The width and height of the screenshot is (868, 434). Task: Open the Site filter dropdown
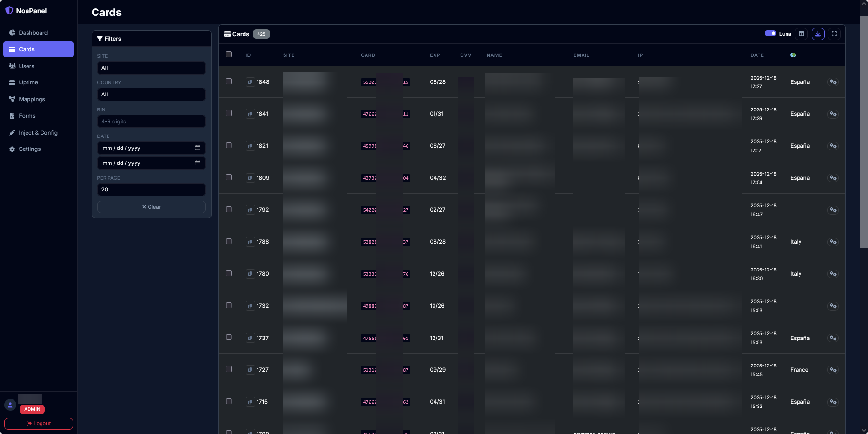coord(151,68)
